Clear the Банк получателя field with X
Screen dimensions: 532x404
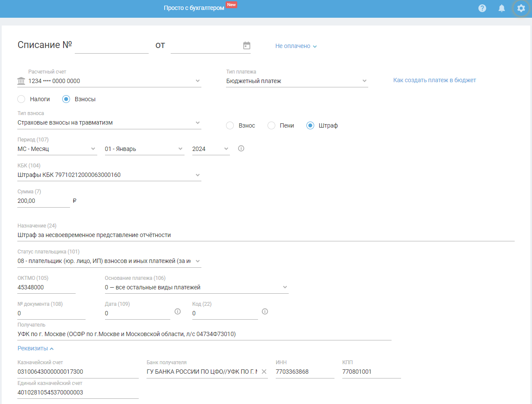click(264, 372)
